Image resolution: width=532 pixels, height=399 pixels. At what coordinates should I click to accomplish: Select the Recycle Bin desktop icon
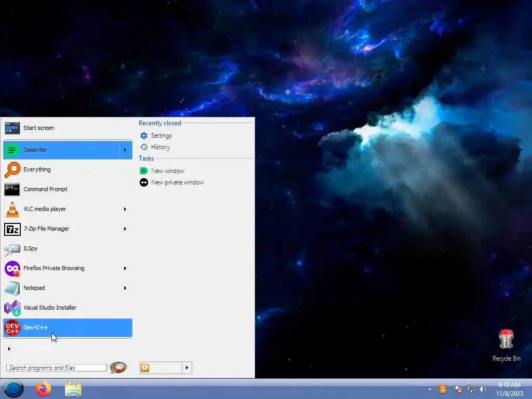click(x=506, y=345)
